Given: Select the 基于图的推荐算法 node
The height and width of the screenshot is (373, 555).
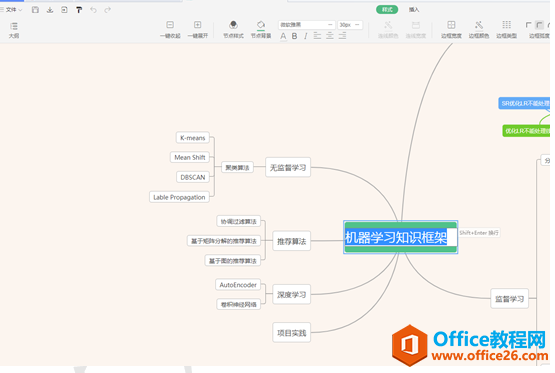Looking at the screenshot, I should 233,261.
